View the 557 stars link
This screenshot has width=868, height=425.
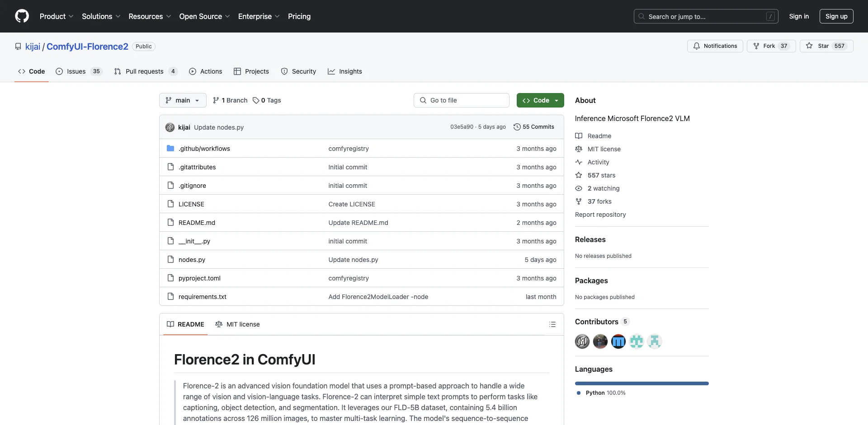click(595, 175)
